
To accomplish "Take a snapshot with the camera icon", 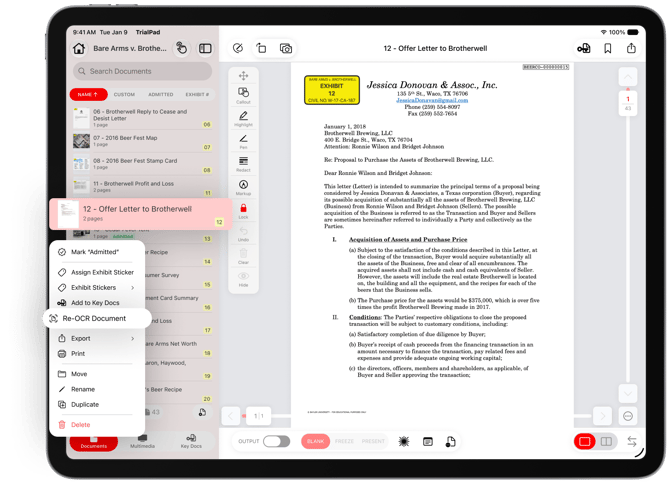I will [286, 48].
